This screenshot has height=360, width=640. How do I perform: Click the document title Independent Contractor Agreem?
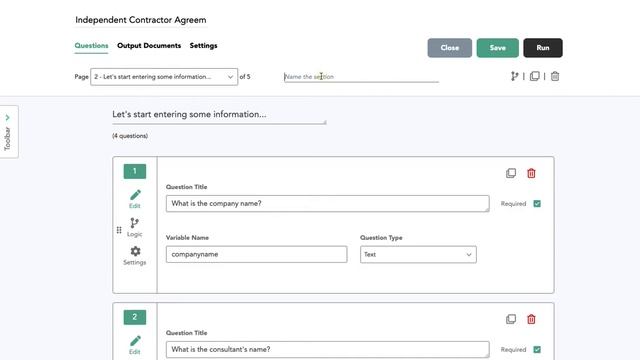pyautogui.click(x=141, y=20)
